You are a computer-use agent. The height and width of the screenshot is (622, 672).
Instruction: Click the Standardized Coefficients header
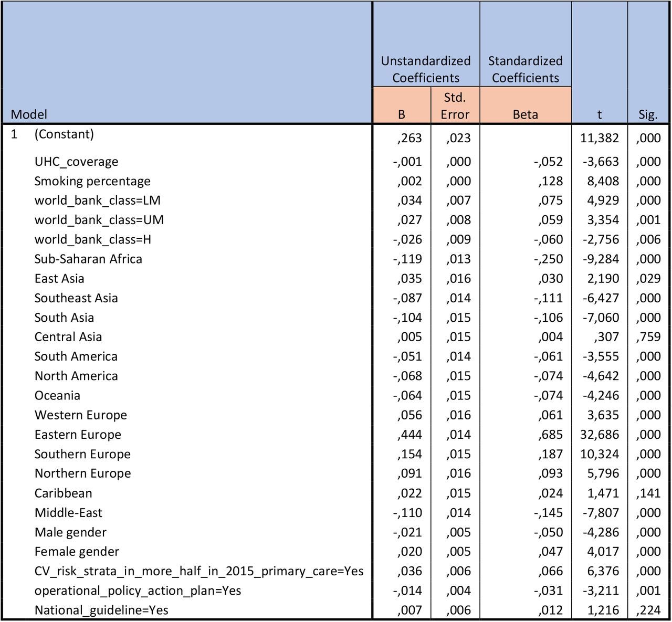pos(526,69)
